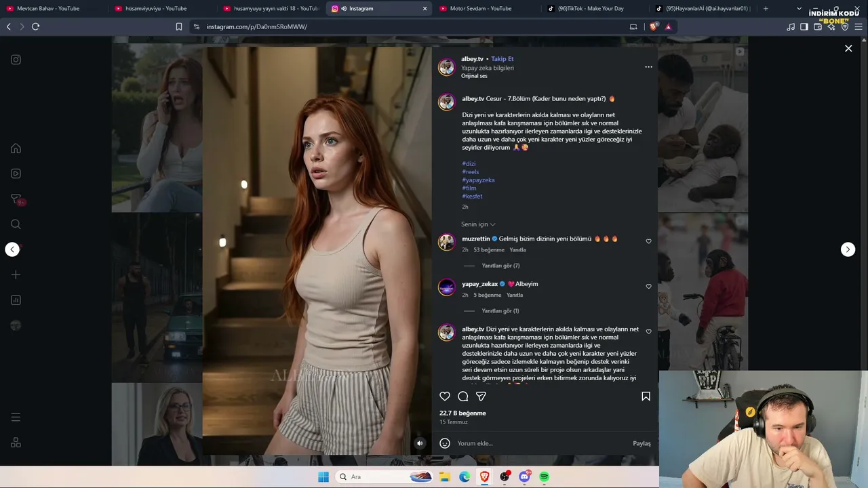
Task: Open the comment bubble icon under post
Action: (463, 396)
